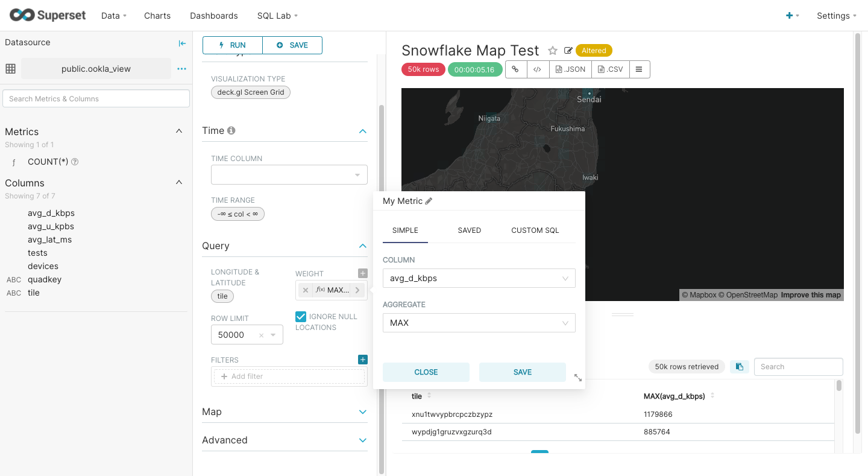Run the query with the RUN button

[232, 45]
